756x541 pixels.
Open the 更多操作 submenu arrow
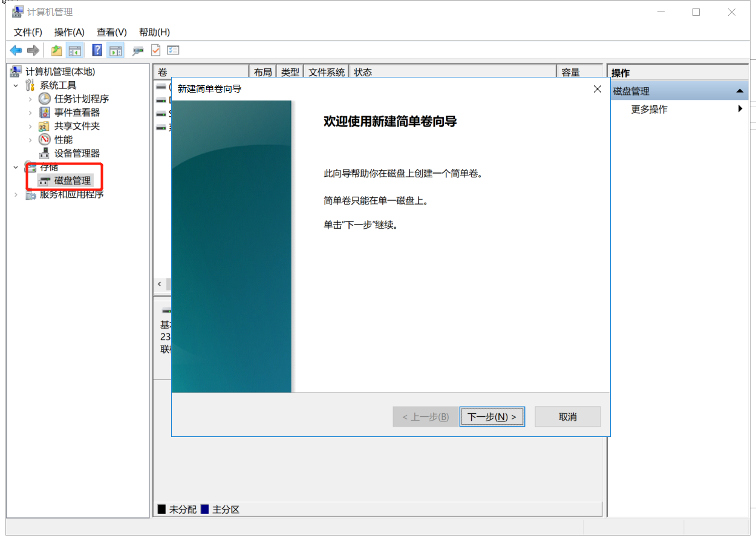click(x=740, y=109)
